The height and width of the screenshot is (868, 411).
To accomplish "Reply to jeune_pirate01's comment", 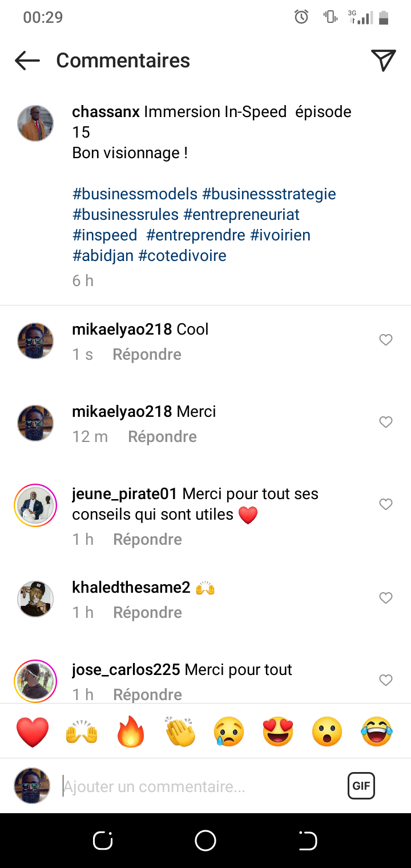I will point(147,540).
